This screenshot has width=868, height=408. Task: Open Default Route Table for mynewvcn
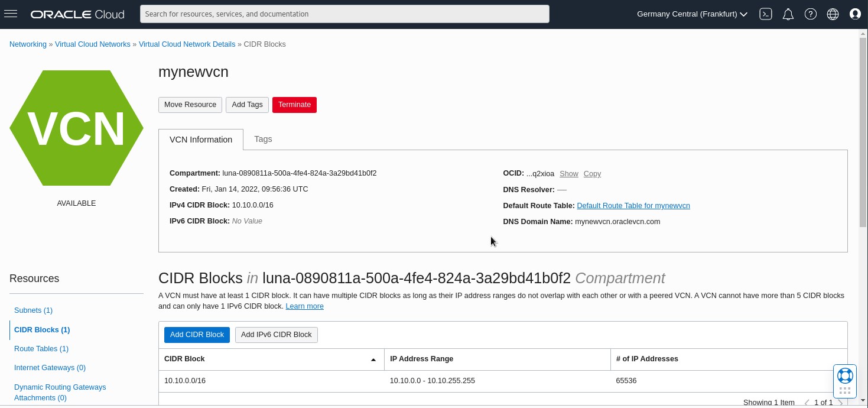click(633, 205)
